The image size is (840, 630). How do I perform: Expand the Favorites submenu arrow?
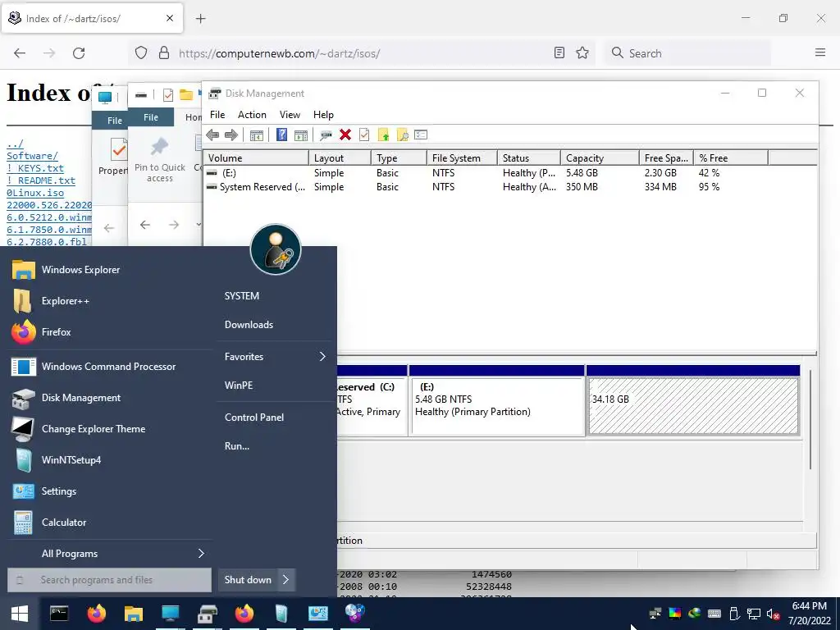coord(322,356)
